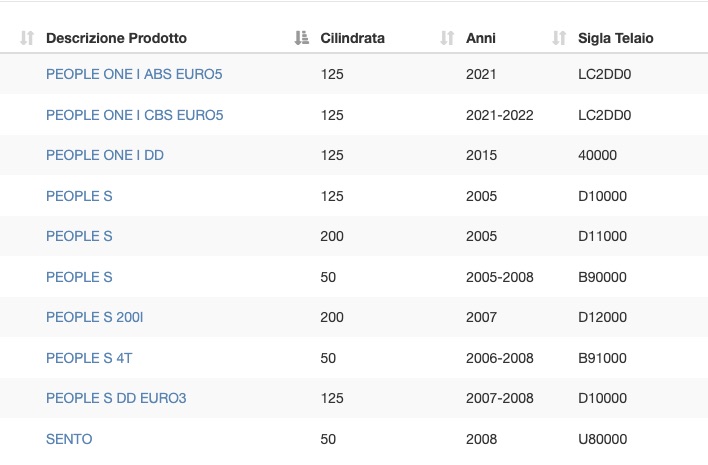Sort table by Sigla Telaio header
708x465 pixels.
coord(615,38)
